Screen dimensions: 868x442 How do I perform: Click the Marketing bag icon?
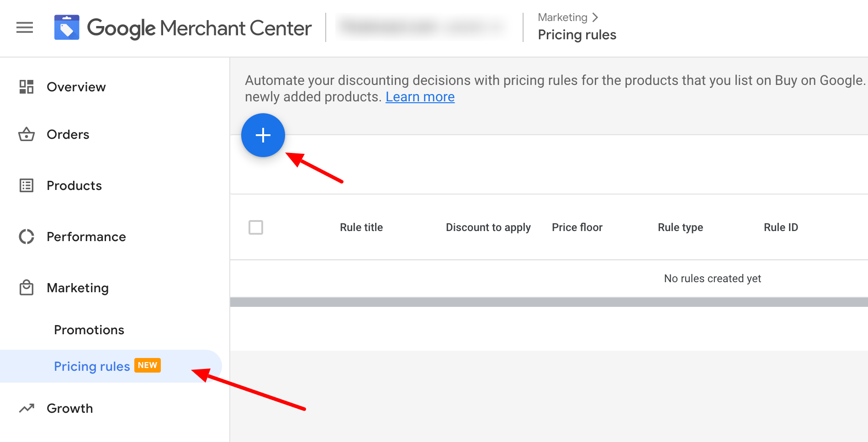point(27,288)
